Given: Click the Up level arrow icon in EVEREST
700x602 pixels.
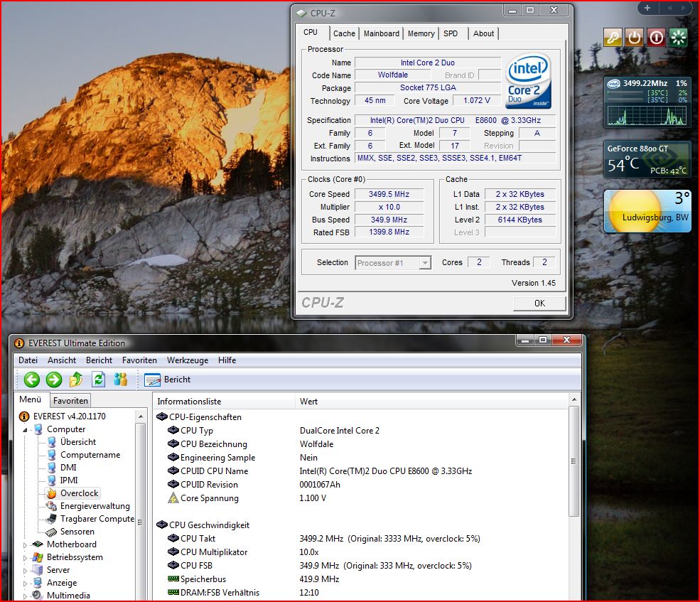Looking at the screenshot, I should (76, 380).
